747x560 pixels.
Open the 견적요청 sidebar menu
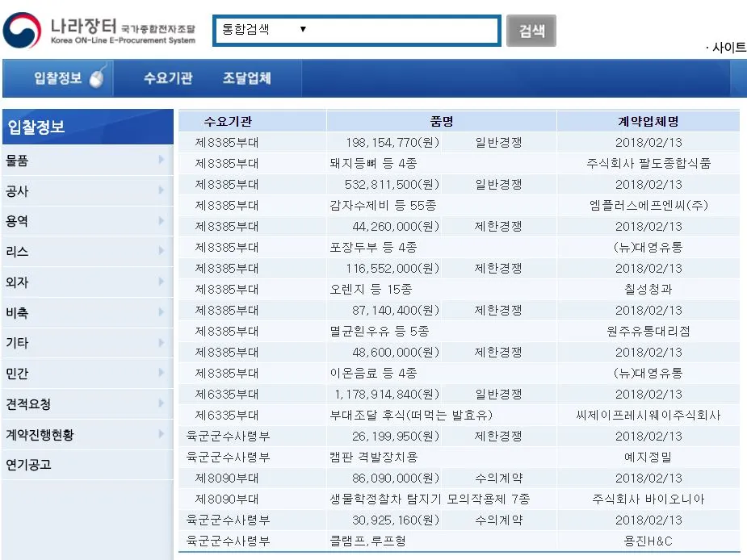[x=88, y=403]
